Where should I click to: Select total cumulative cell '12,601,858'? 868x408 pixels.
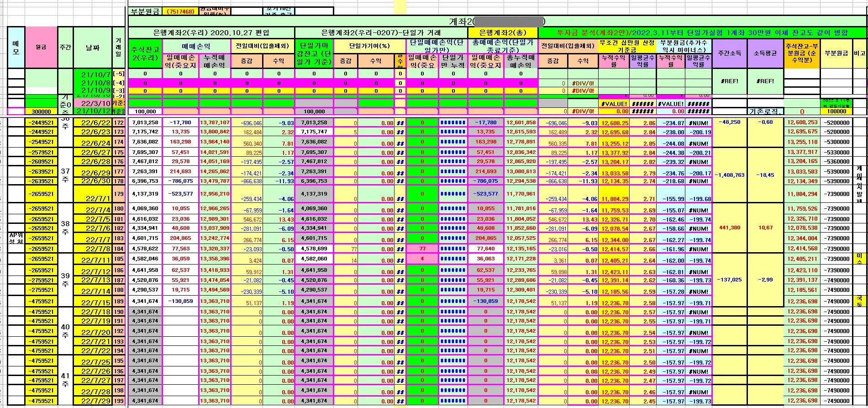click(521, 122)
